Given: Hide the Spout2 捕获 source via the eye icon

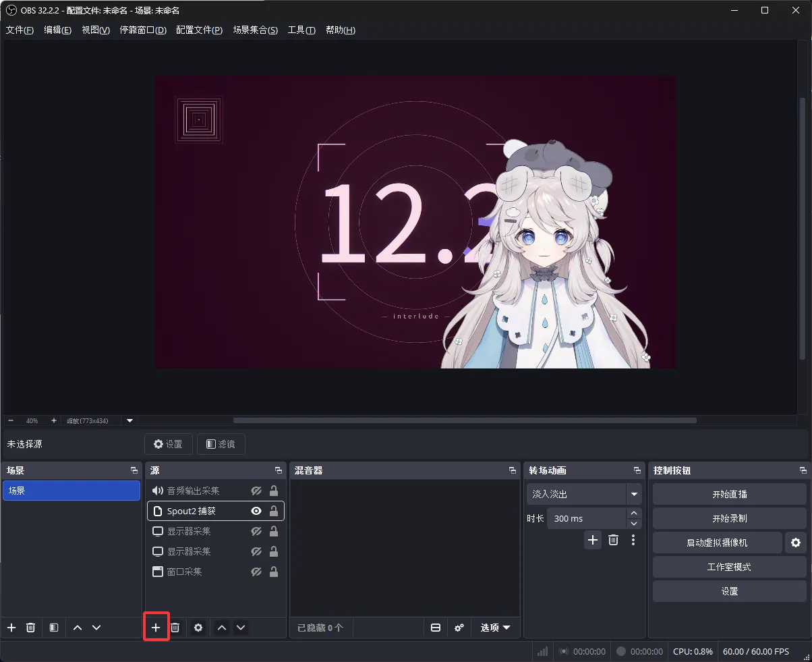Looking at the screenshot, I should tap(256, 511).
